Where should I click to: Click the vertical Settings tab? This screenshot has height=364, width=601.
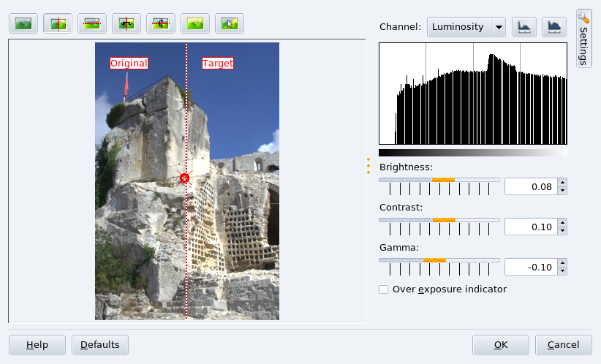click(583, 38)
